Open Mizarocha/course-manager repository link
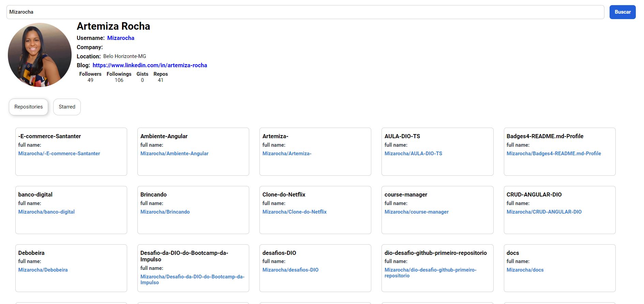The image size is (644, 304). coord(416,212)
